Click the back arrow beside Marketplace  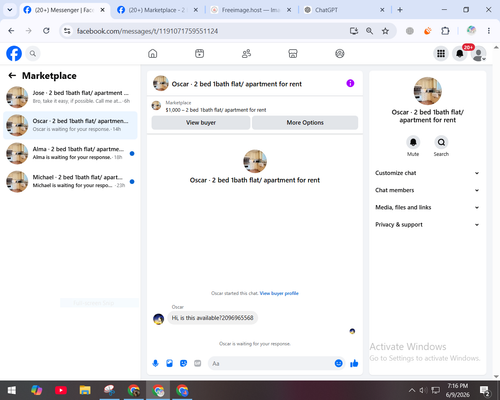pyautogui.click(x=12, y=76)
